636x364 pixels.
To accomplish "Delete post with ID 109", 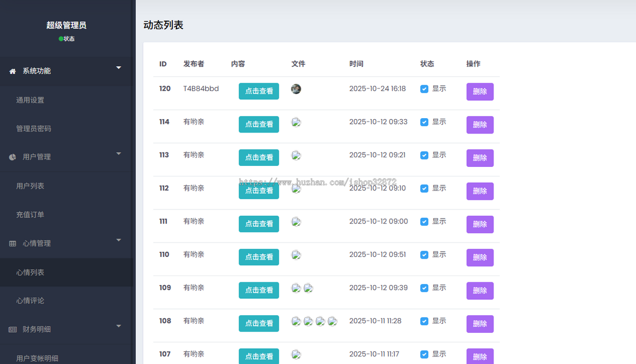I will (480, 291).
